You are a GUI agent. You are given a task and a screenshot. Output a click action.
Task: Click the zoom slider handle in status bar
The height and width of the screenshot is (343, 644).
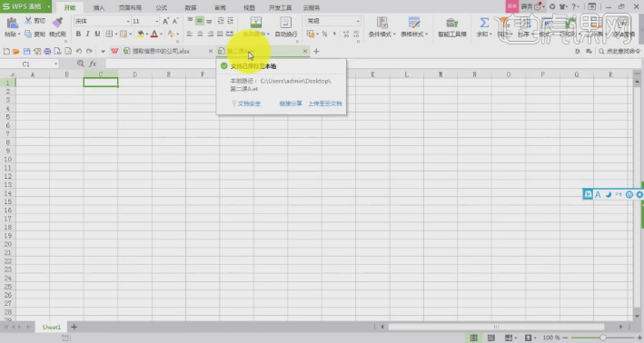pyautogui.click(x=603, y=338)
